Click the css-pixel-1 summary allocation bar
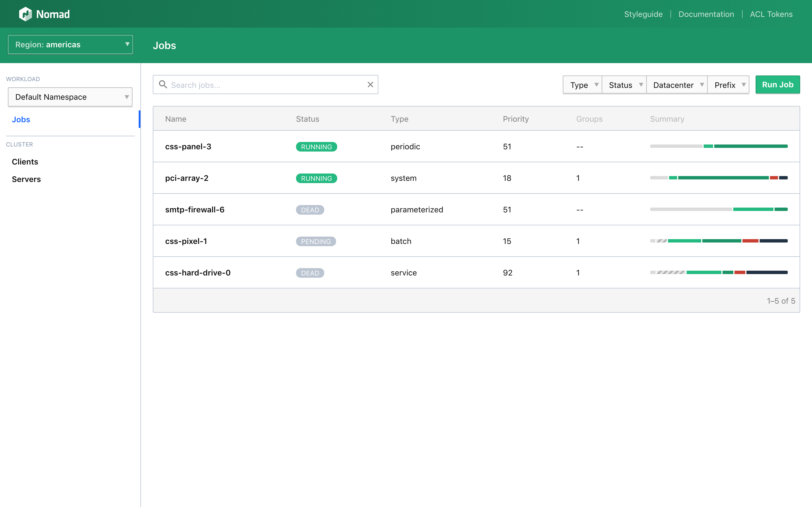 (718, 241)
